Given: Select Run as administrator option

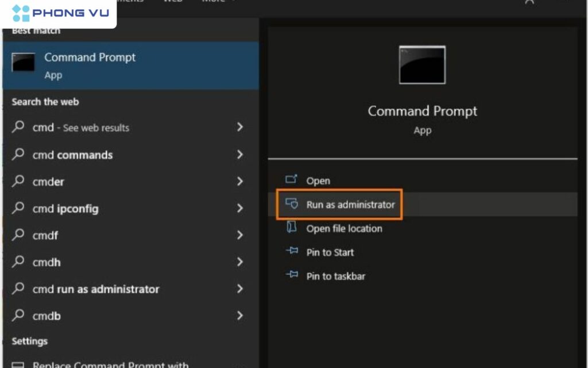Looking at the screenshot, I should click(x=350, y=205).
